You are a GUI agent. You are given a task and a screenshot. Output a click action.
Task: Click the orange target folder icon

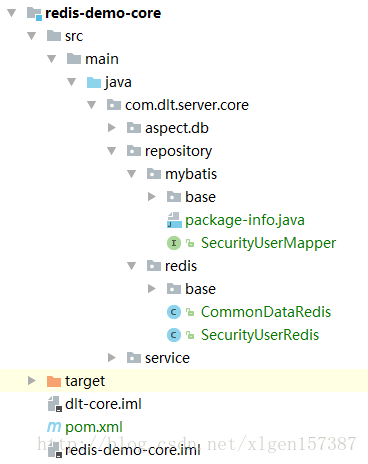[x=54, y=381]
